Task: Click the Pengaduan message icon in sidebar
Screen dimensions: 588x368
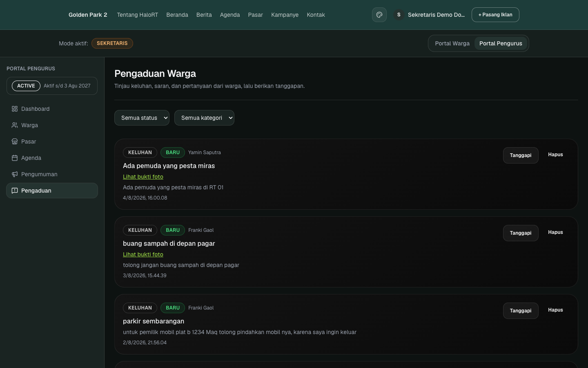Action: click(x=15, y=191)
